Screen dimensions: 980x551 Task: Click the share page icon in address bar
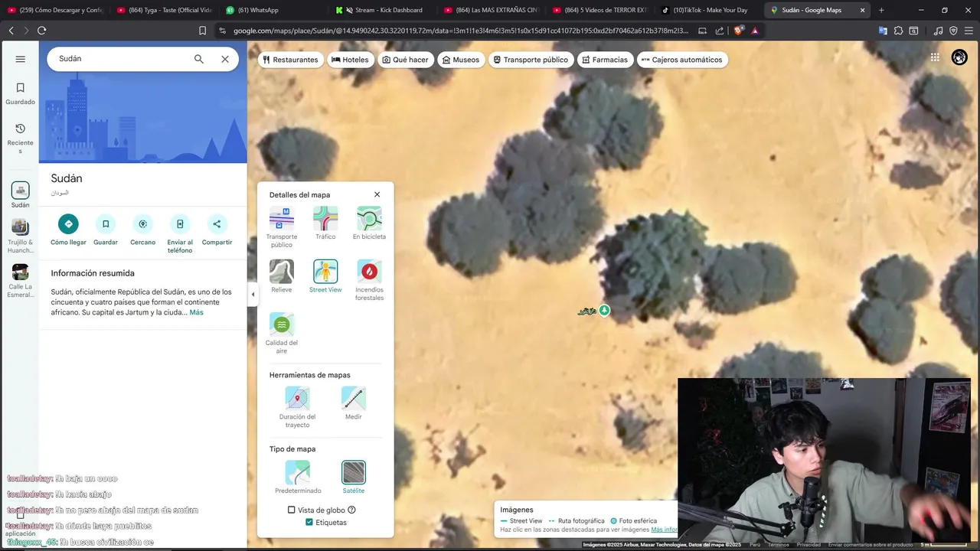coord(720,31)
